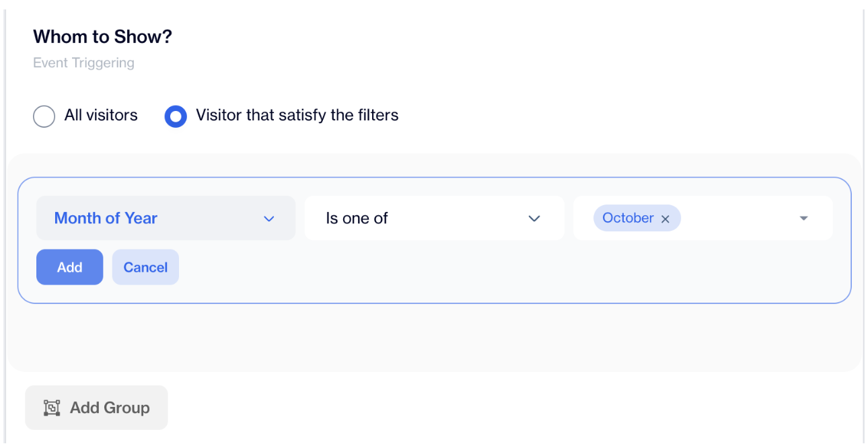
Task: Select "Visitor that satisfy the filters" radio circle
Action: tap(176, 116)
